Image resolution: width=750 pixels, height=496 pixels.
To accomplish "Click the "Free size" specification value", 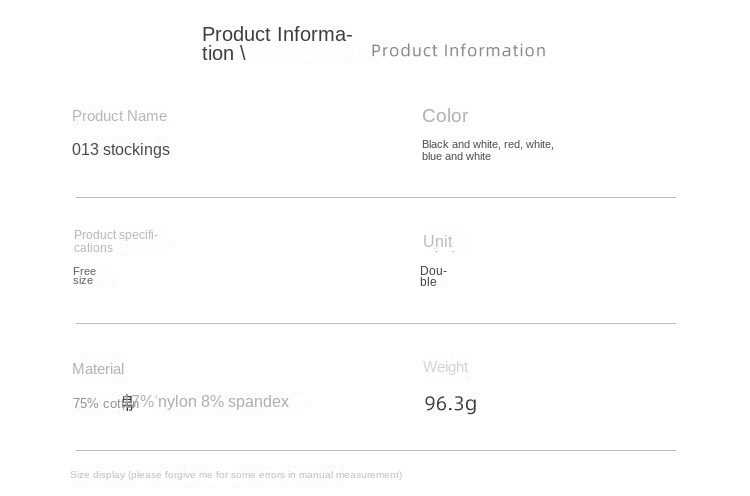I will click(84, 276).
